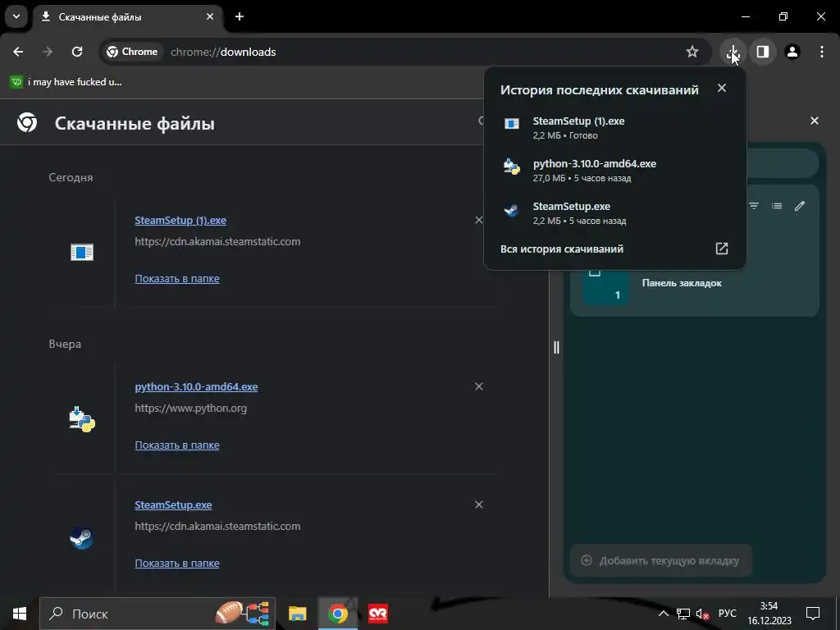The width and height of the screenshot is (840, 630).
Task: Click the Chrome logo beside Скачанные файлы heading
Action: pyautogui.click(x=27, y=123)
